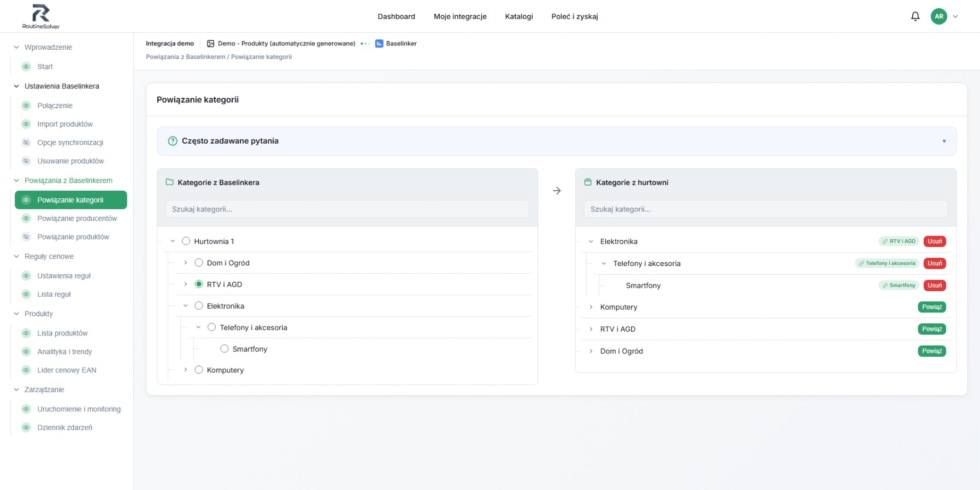Expand the Często zadawane pytania section arrow
Image resolution: width=980 pixels, height=490 pixels.
pyautogui.click(x=944, y=141)
